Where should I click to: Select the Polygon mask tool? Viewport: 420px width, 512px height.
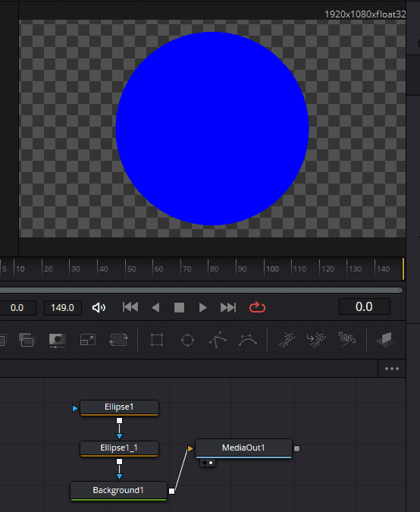coord(218,340)
